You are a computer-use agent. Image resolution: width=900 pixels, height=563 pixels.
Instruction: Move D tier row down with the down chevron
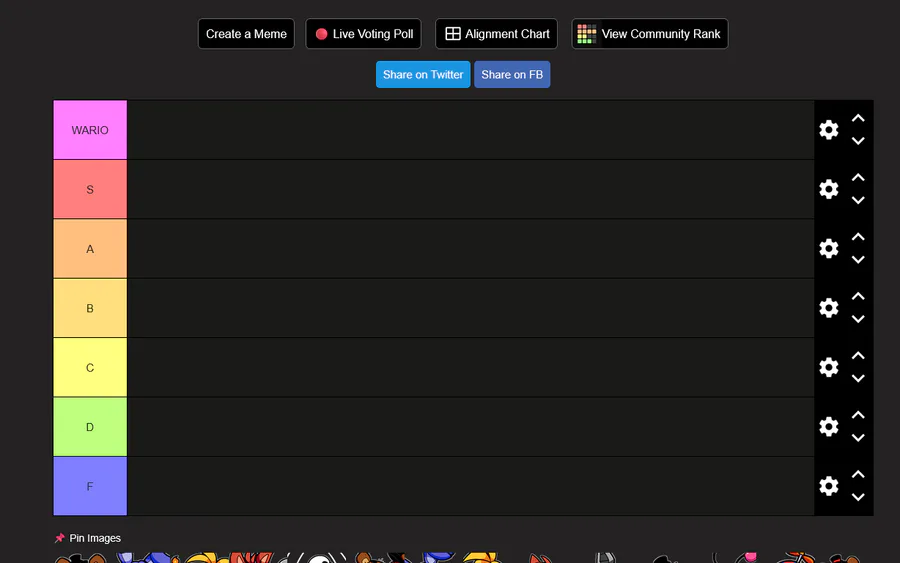(x=858, y=438)
